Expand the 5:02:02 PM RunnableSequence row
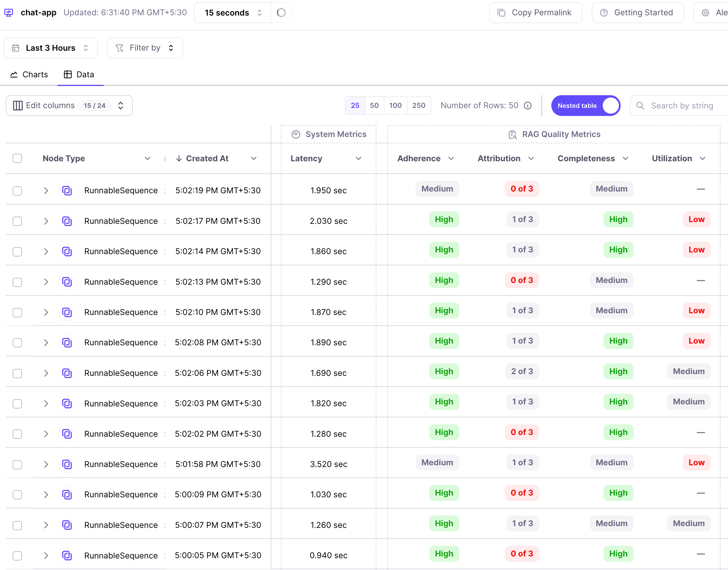The width and height of the screenshot is (728, 570). pyautogui.click(x=46, y=434)
